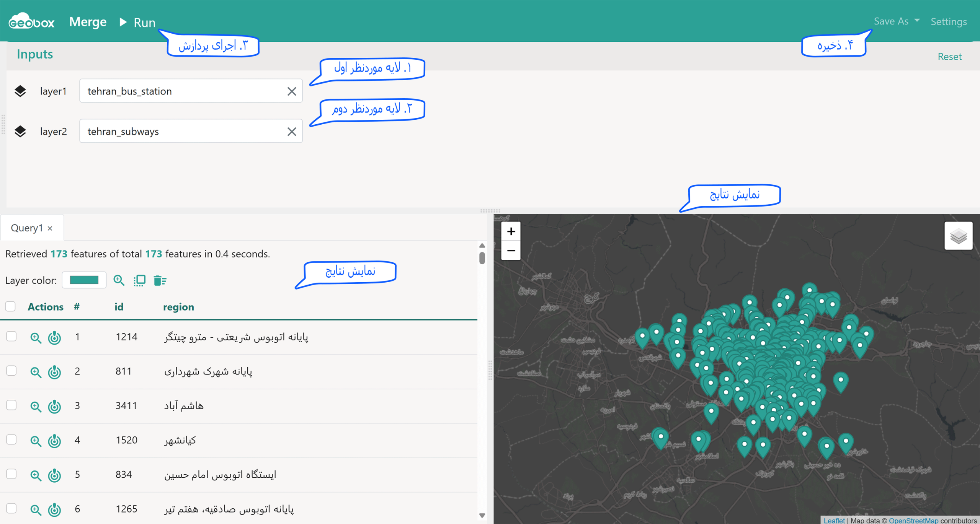Zoom in on the map
This screenshot has width=980, height=524.
click(511, 231)
